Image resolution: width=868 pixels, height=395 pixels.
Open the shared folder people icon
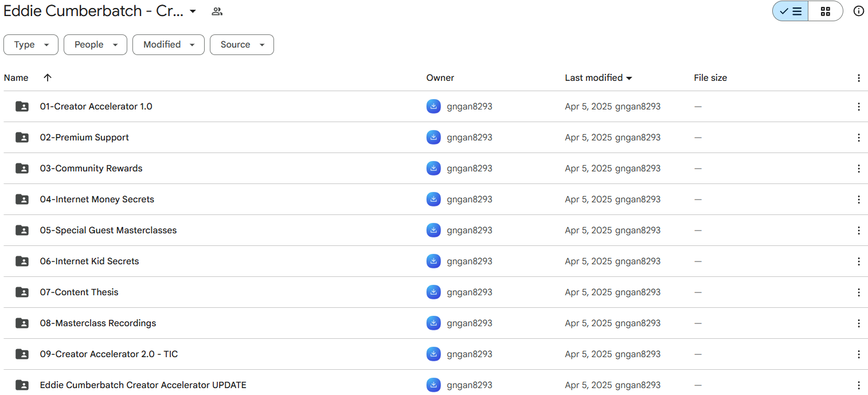(217, 11)
